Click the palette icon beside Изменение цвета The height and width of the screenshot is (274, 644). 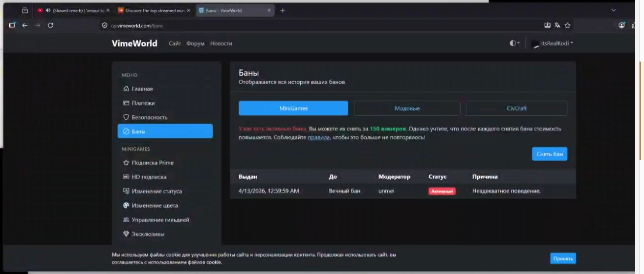[126, 206]
